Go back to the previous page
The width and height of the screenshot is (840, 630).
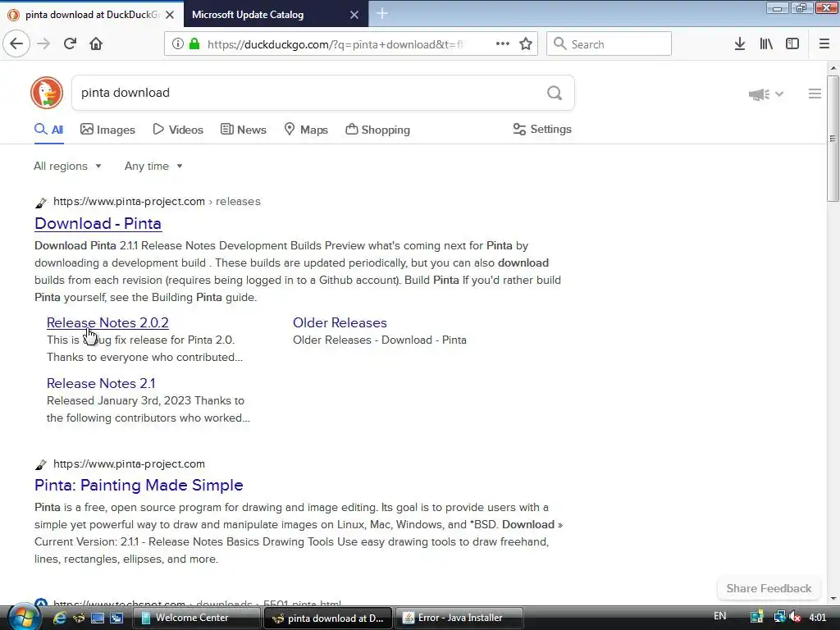(16, 43)
